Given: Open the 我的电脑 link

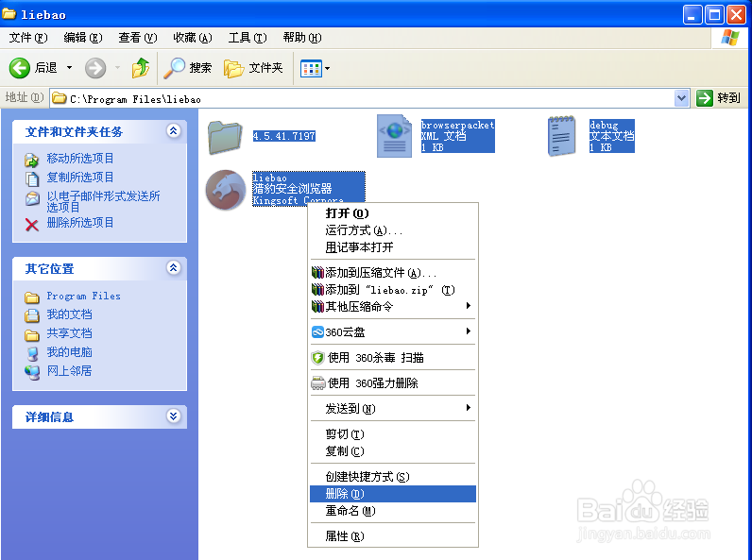Looking at the screenshot, I should (x=69, y=352).
